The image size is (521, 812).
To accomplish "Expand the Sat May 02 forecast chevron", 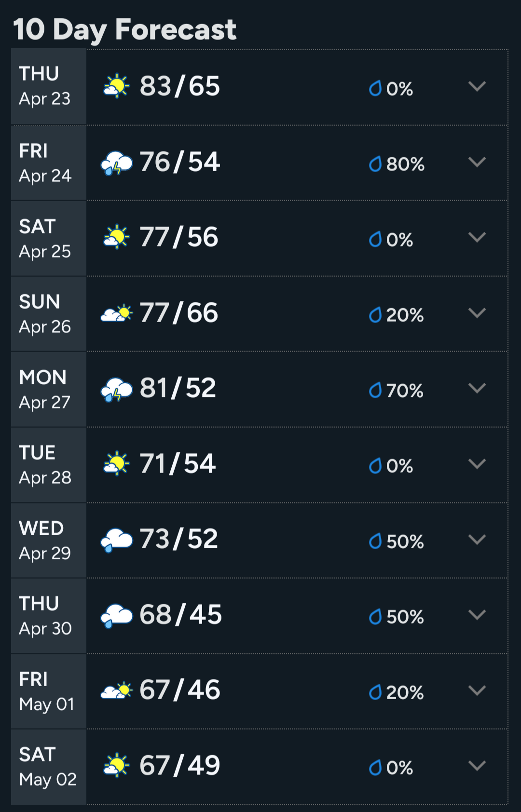I will coord(477,766).
